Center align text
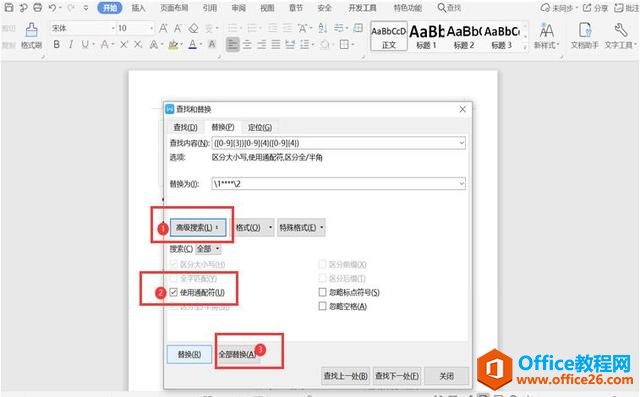640x397 pixels. pyautogui.click(x=247, y=44)
